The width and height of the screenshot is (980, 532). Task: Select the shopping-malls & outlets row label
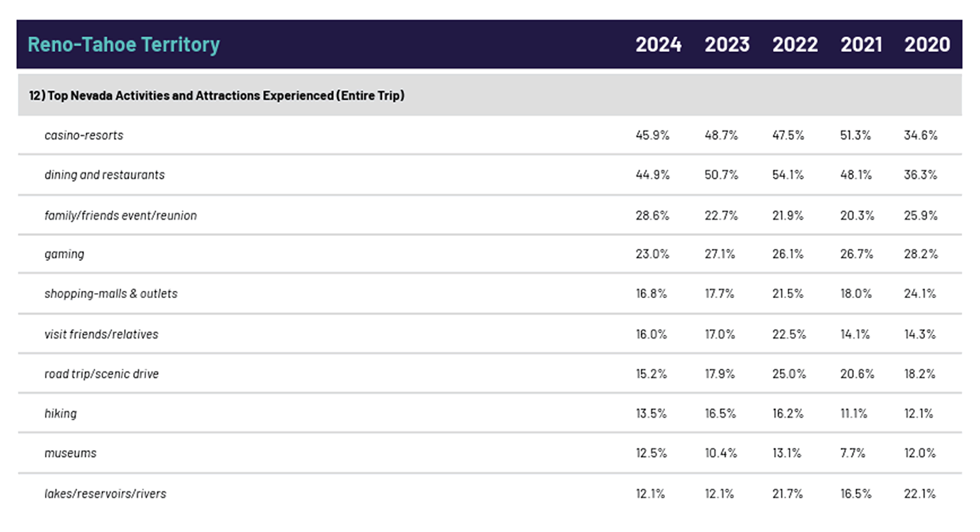tap(110, 294)
